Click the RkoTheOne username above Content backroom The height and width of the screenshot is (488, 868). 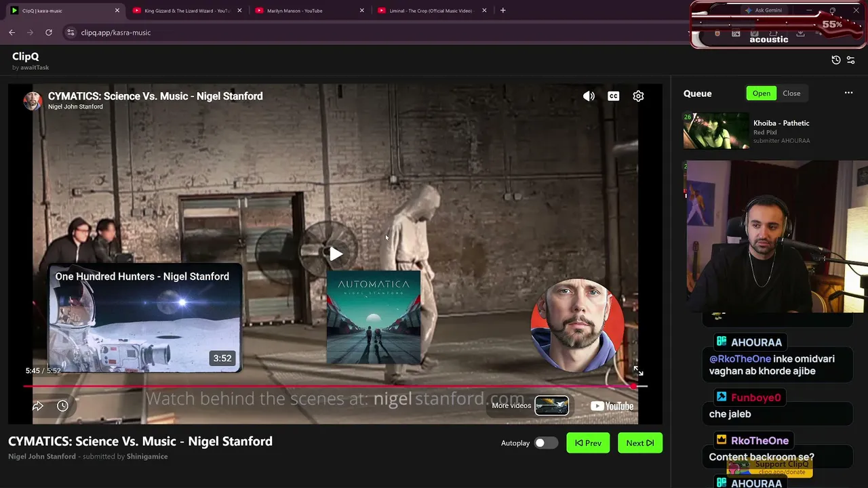(760, 441)
